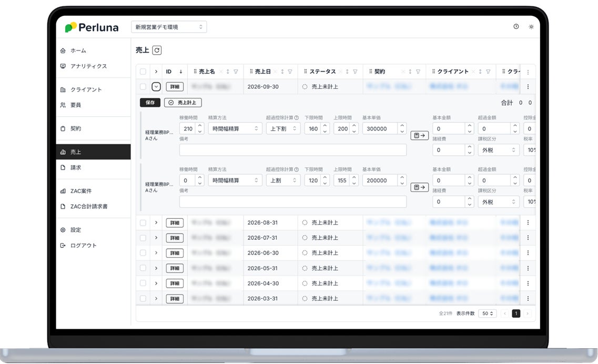Click calculate arrow button beside 300000 unit price
This screenshot has width=598, height=364.
[x=420, y=136]
